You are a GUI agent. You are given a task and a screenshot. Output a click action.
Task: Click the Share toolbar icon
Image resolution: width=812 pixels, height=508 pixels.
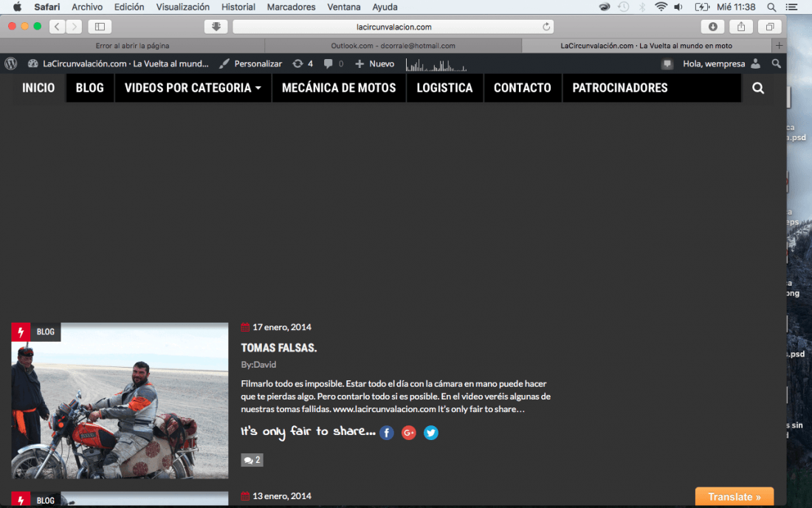[741, 27]
